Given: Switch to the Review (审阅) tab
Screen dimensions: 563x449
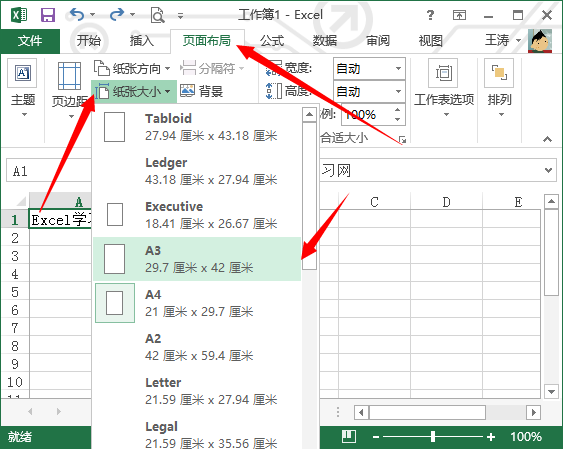Looking at the screenshot, I should pos(378,41).
